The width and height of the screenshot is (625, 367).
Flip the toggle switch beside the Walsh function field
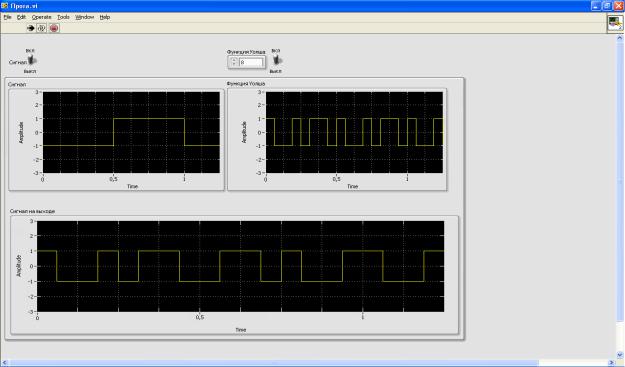277,60
